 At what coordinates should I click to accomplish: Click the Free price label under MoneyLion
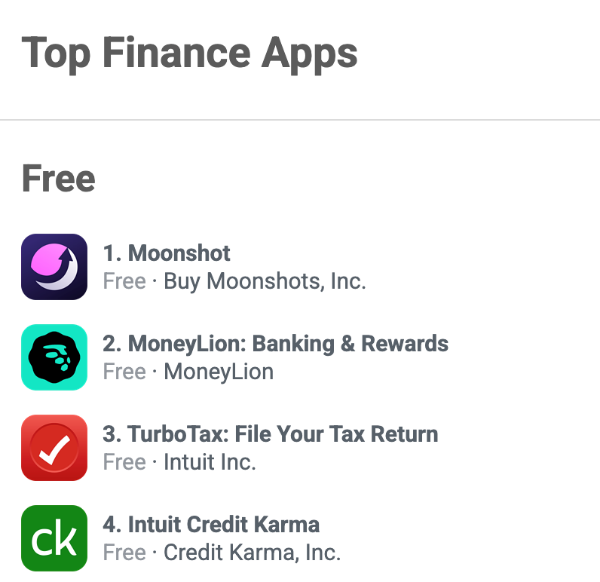pyautogui.click(x=124, y=372)
